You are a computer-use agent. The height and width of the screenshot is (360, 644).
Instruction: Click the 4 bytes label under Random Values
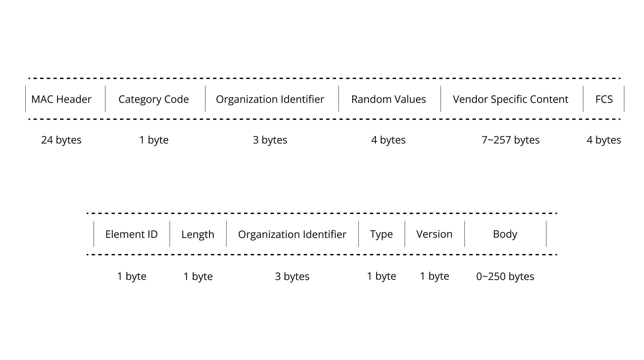click(x=389, y=140)
